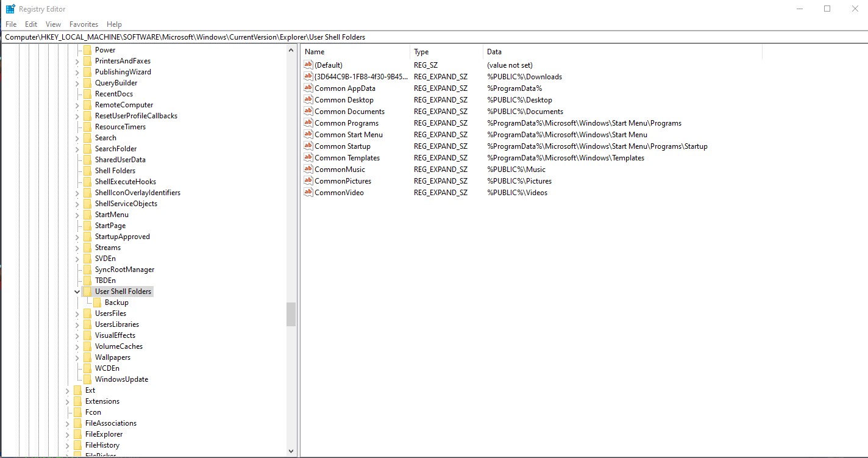
Task: Select the QueryBuilder tree key
Action: point(116,83)
